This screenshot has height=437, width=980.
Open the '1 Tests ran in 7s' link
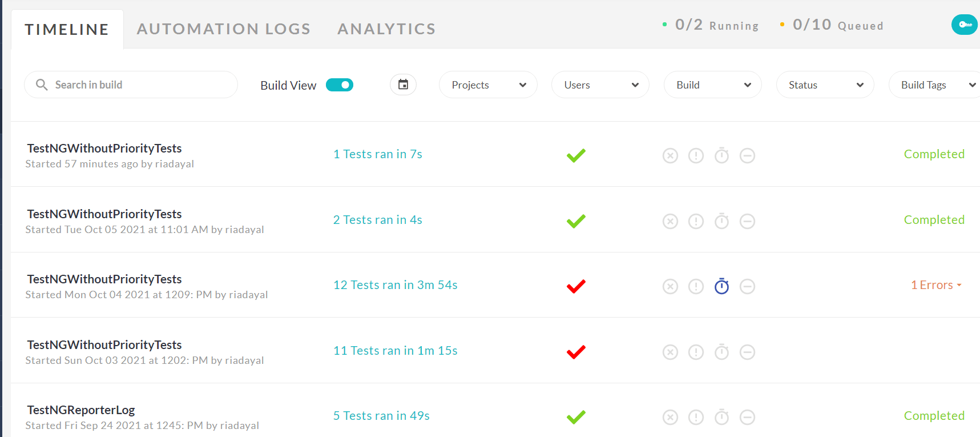click(x=377, y=154)
